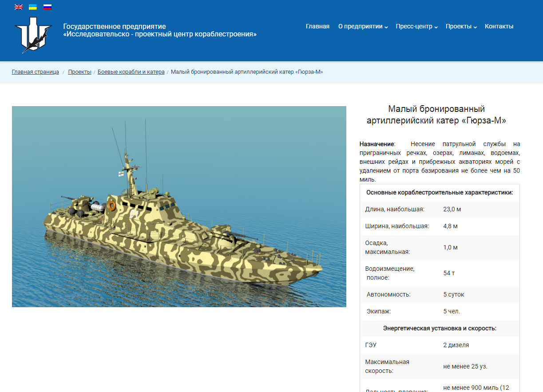543x392 pixels.
Task: Open Боевые корабли и катера breadcrumb
Action: point(131,72)
